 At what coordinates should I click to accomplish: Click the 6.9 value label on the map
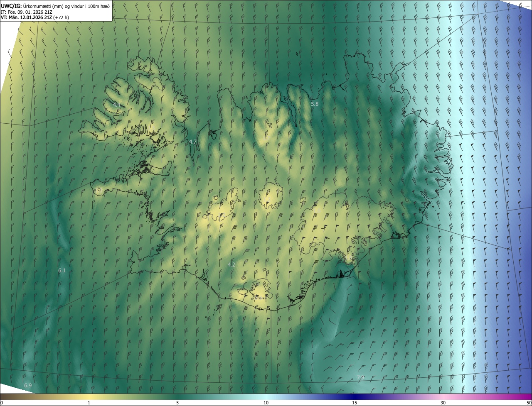[x=28, y=386]
